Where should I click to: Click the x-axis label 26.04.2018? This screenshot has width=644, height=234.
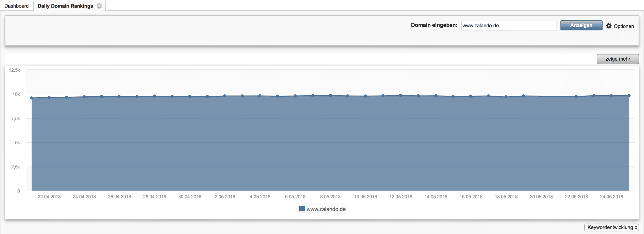click(x=119, y=197)
